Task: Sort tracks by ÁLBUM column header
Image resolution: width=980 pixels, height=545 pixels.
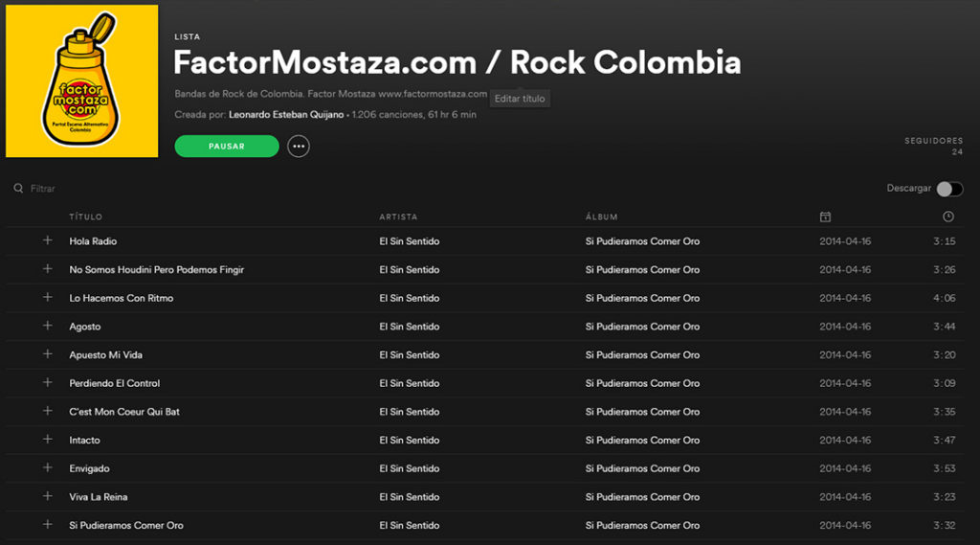Action: (x=601, y=216)
